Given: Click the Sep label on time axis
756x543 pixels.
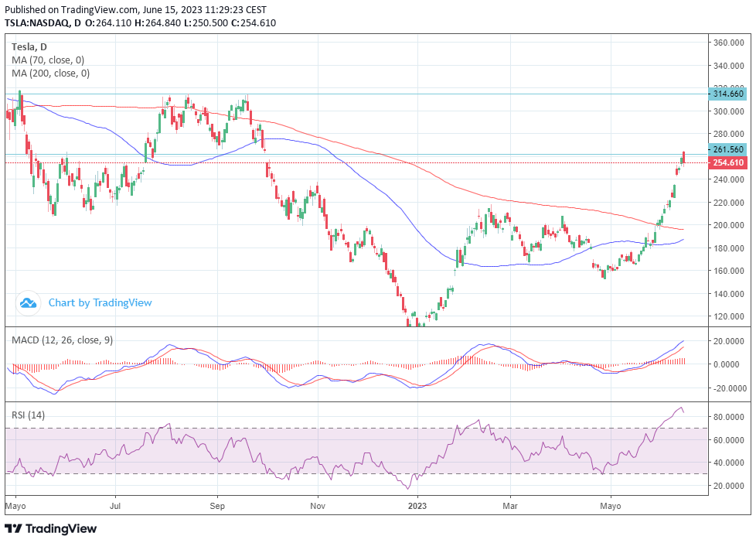Looking at the screenshot, I should pos(217,506).
